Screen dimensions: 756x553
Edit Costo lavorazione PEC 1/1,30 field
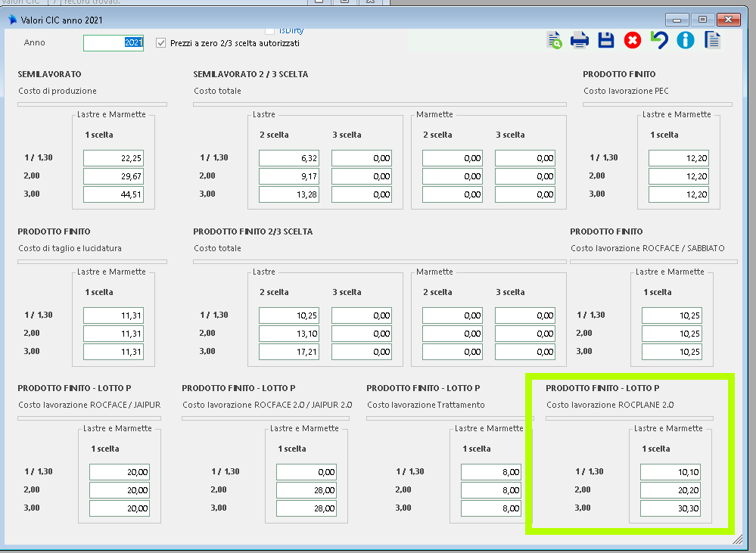tap(678, 158)
